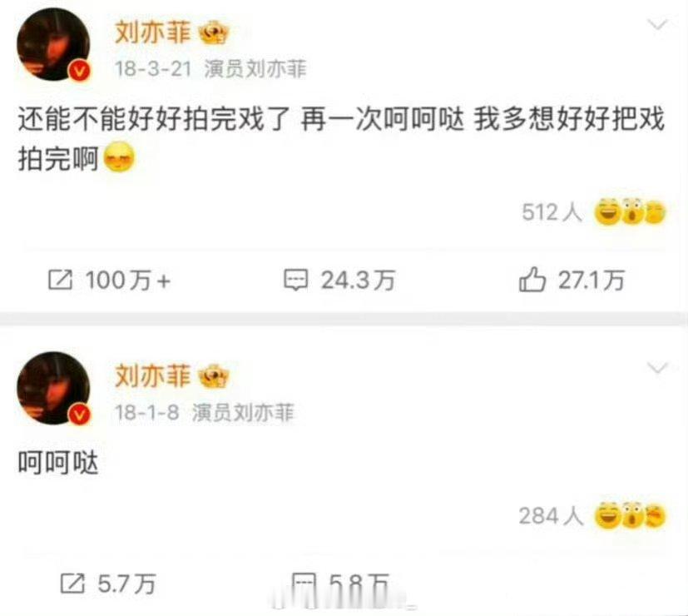Click reaction emojis beside 512人
688x616 pixels.
pos(630,212)
